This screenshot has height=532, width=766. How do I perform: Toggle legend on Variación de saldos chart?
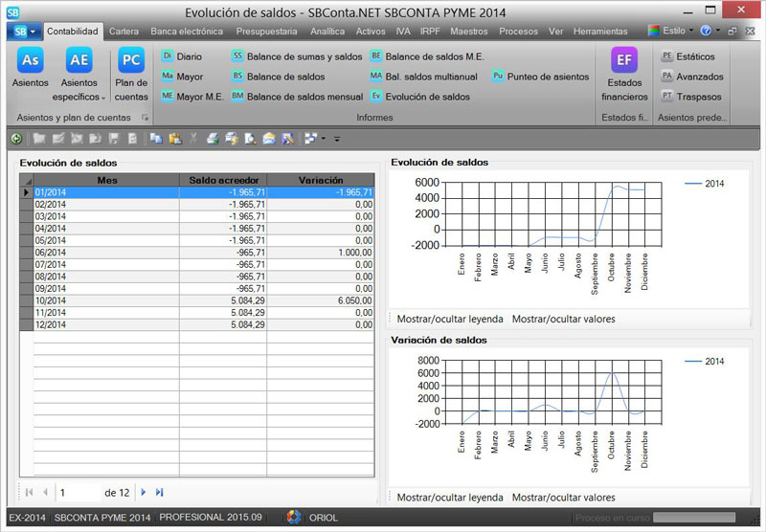click(x=449, y=498)
